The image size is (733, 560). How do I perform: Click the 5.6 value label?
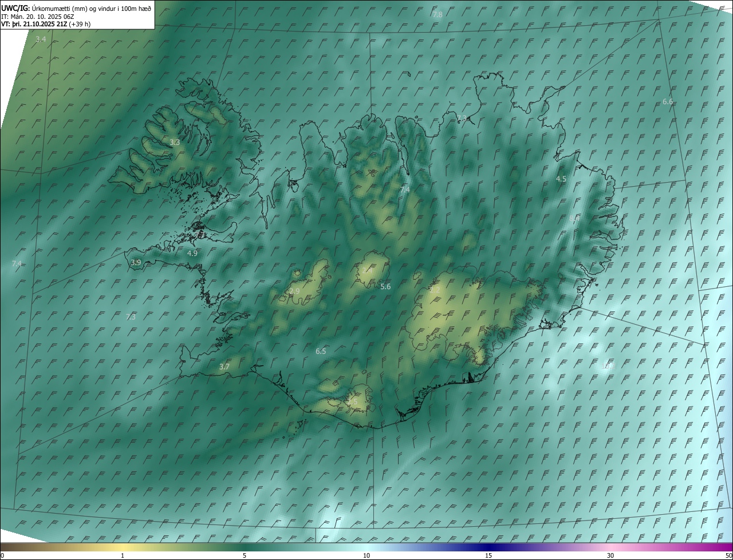click(385, 287)
